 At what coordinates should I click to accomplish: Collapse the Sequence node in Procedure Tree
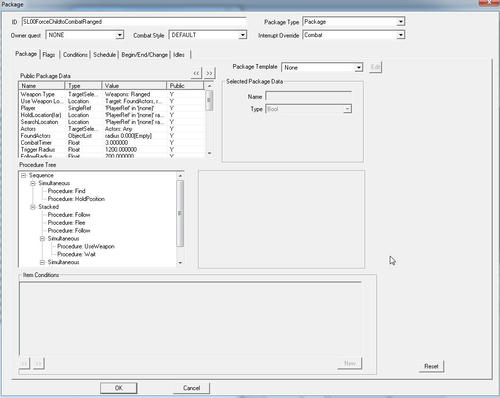(23, 175)
